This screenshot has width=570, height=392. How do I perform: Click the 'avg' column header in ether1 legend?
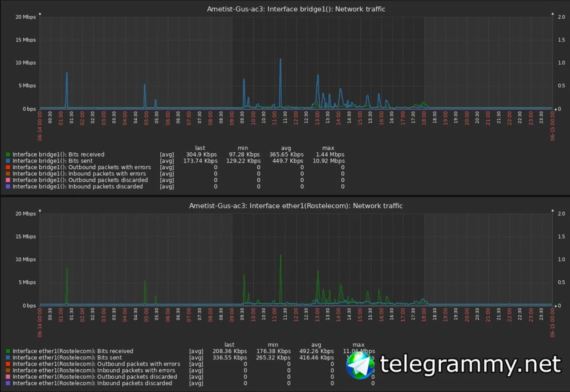click(316, 345)
